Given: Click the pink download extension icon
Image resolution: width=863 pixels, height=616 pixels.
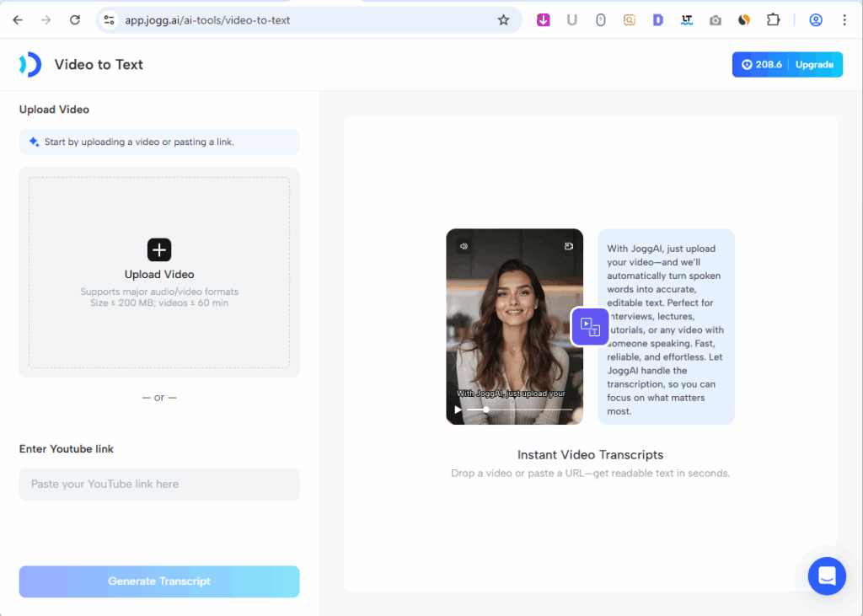Looking at the screenshot, I should [x=544, y=20].
